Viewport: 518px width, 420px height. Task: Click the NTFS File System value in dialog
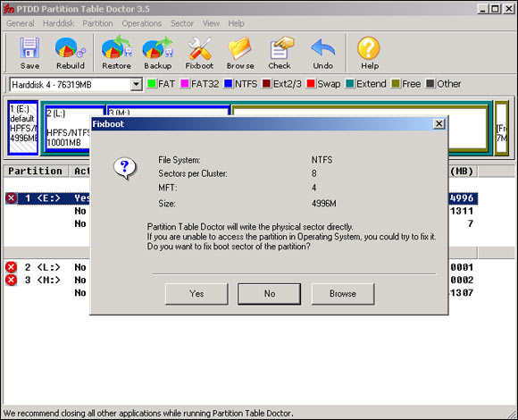(x=322, y=160)
